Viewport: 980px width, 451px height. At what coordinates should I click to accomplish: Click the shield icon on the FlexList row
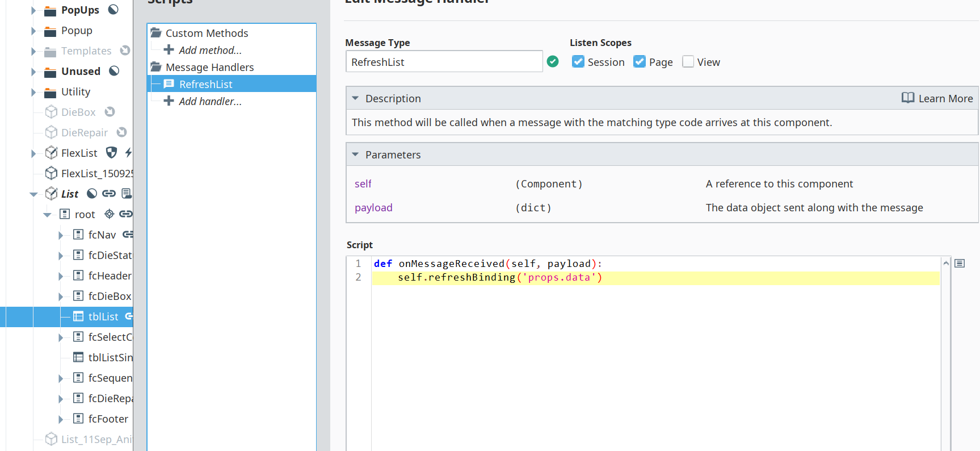point(112,153)
